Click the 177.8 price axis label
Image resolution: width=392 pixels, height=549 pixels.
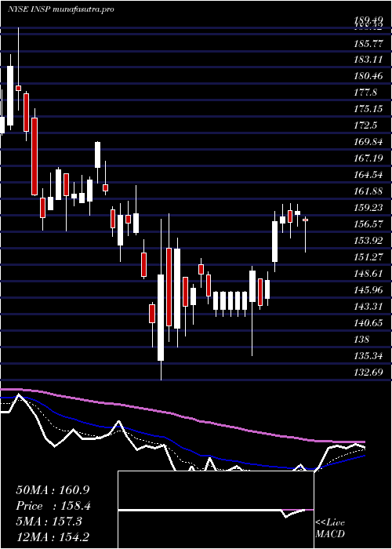click(366, 93)
